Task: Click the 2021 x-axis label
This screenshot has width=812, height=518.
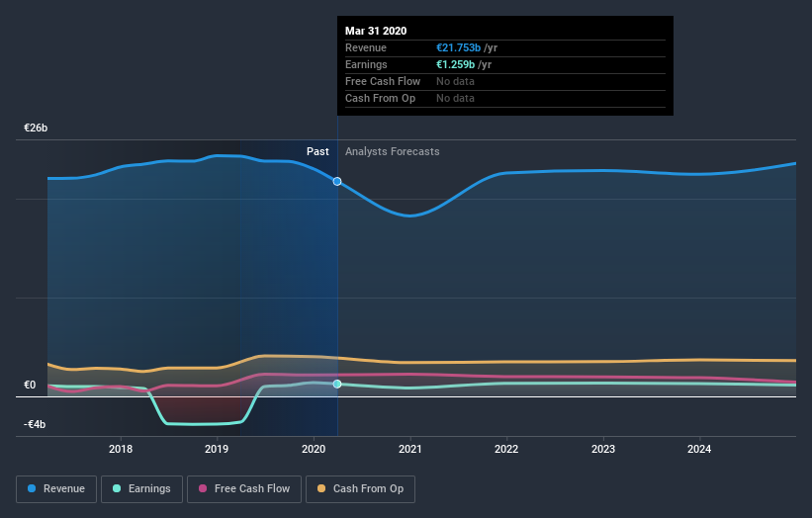Action: [409, 449]
